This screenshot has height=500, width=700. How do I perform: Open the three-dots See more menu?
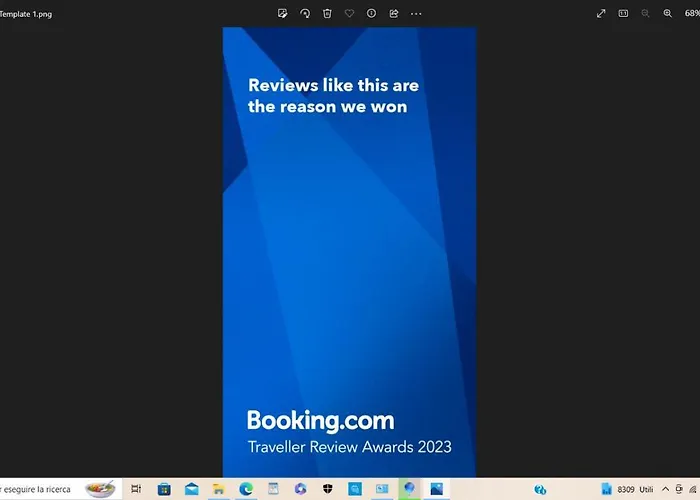(416, 14)
